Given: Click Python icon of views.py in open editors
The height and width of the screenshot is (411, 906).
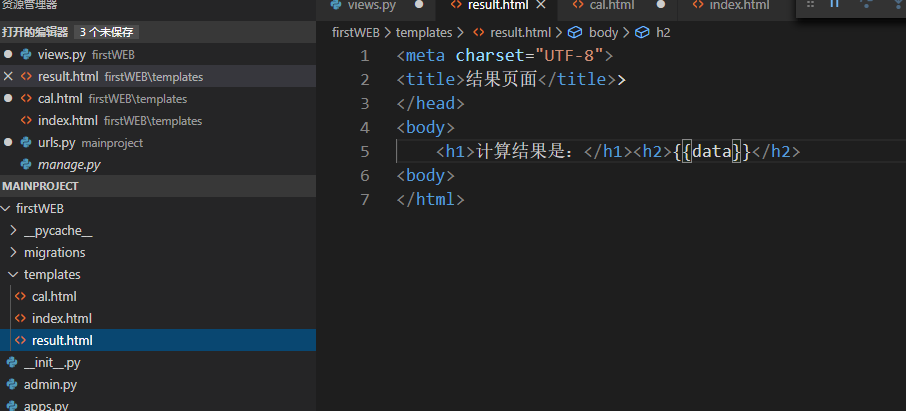Looking at the screenshot, I should click(x=26, y=54).
